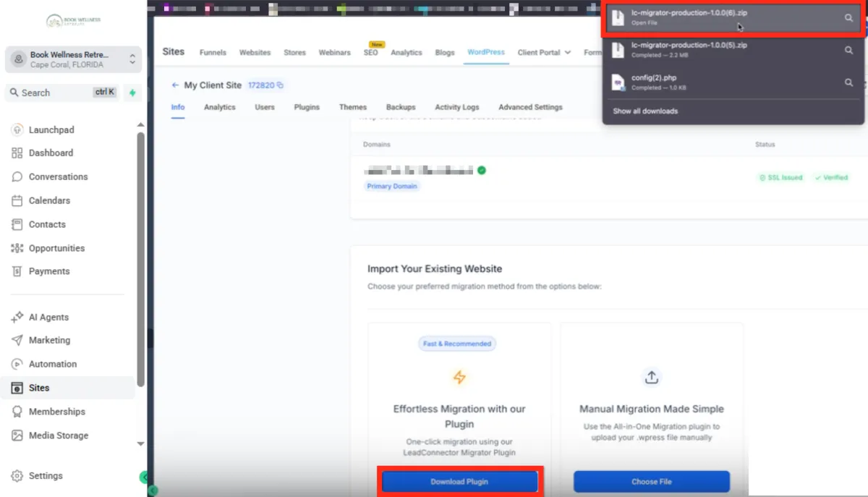
Task: Show lc-migrator-production-1.0.0(5).zip in folder
Action: point(848,50)
